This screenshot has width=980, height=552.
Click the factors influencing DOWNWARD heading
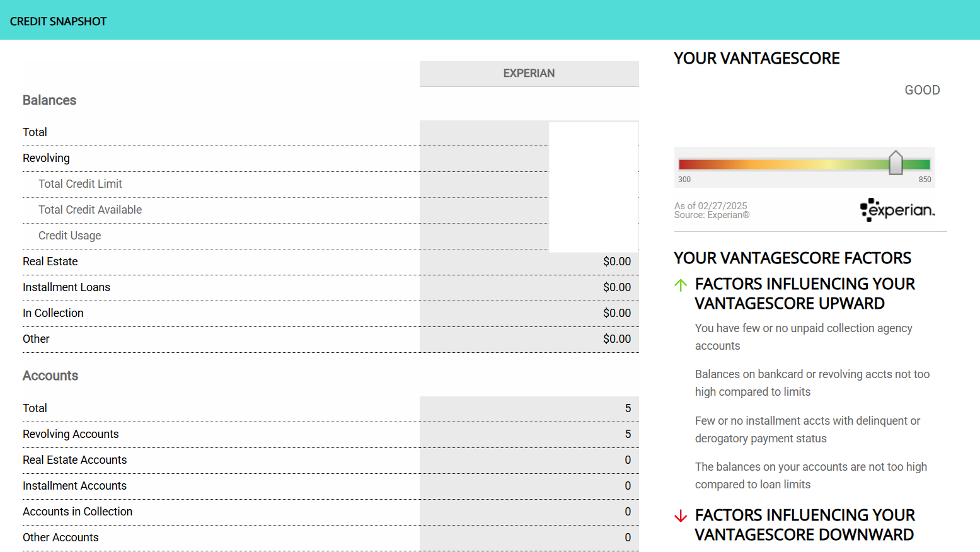coord(805,525)
